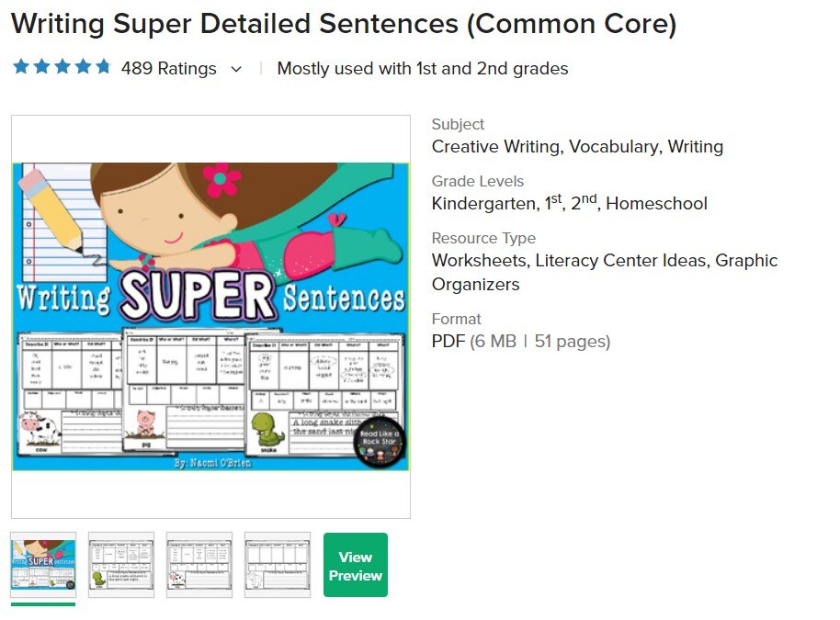The height and width of the screenshot is (620, 840).
Task: Expand the 489 Ratings dropdown
Action: point(235,68)
